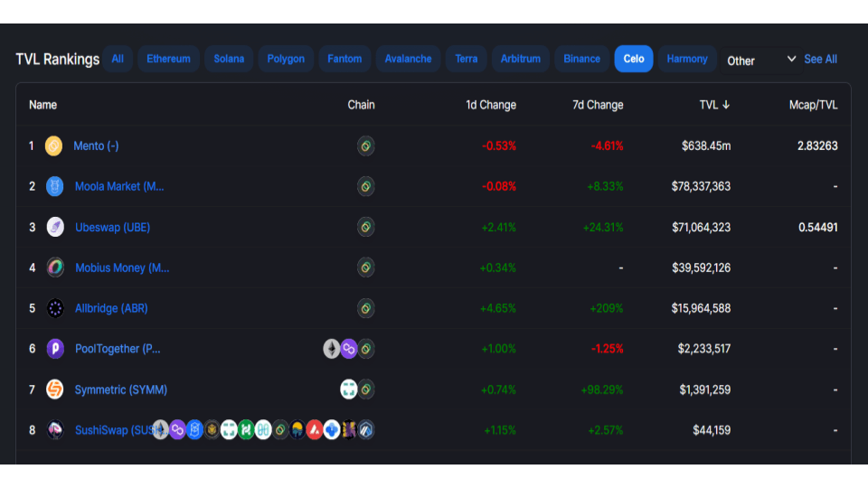Click the Binance chain icon in SushiSwap row
The width and height of the screenshot is (868, 488).
[x=212, y=430]
